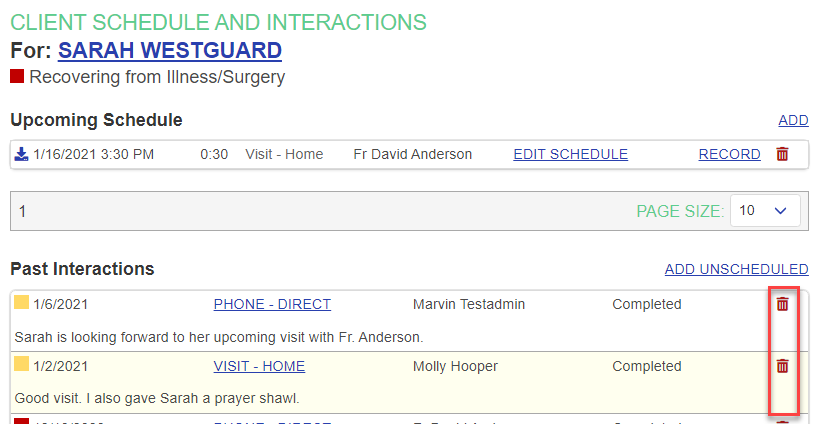Image resolution: width=823 pixels, height=424 pixels.
Task: Click Edit Schedule for the home visit
Action: coord(570,154)
